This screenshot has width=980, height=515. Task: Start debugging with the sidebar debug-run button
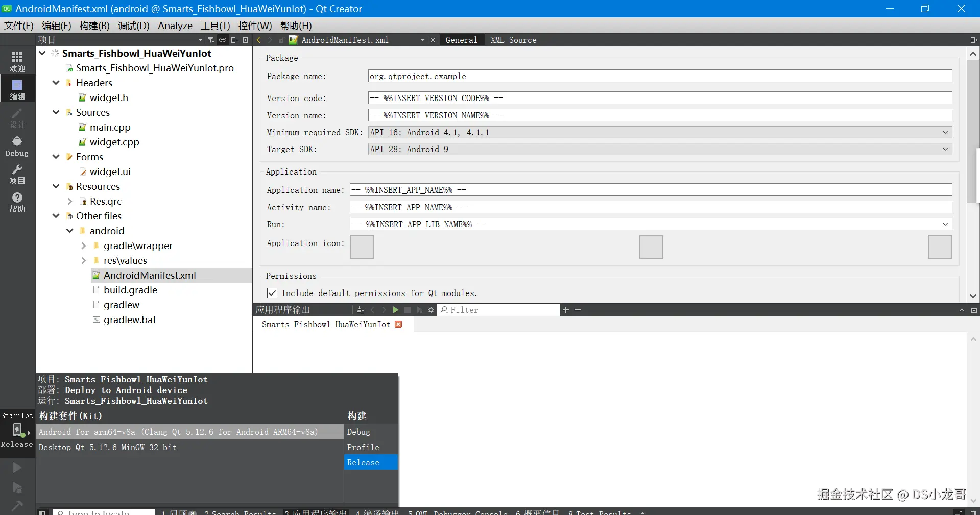pos(17,487)
